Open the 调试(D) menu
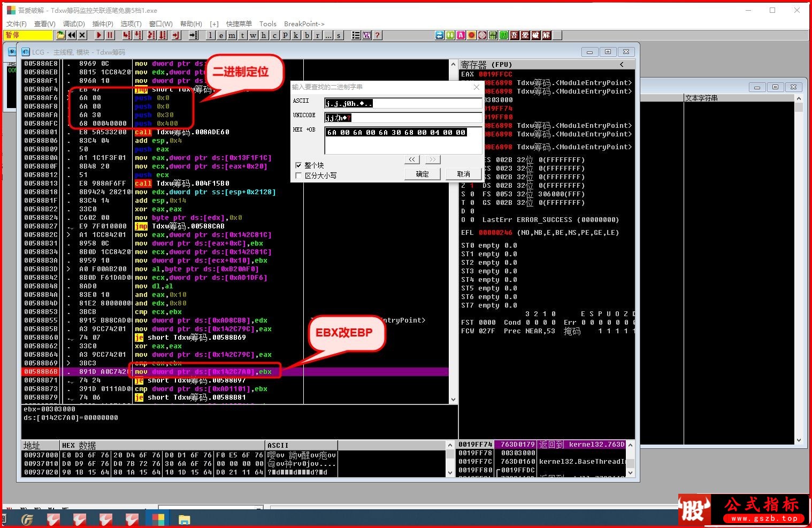The image size is (812, 528). [x=74, y=24]
